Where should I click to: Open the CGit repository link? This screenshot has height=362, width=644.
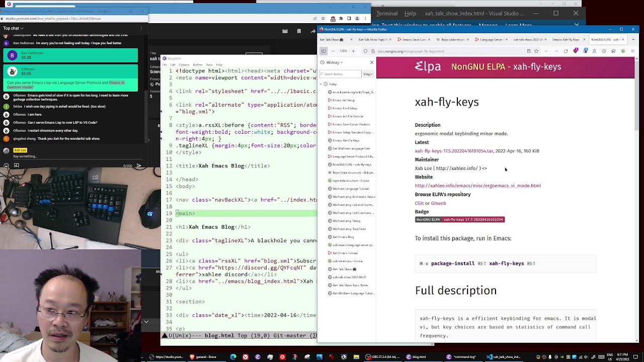[x=419, y=203]
